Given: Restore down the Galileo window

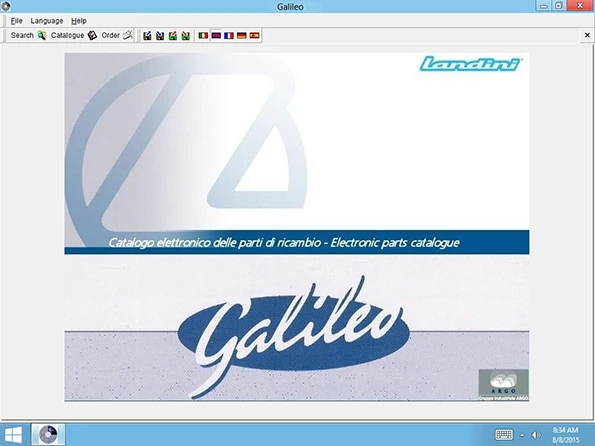Looking at the screenshot, I should (x=559, y=6).
